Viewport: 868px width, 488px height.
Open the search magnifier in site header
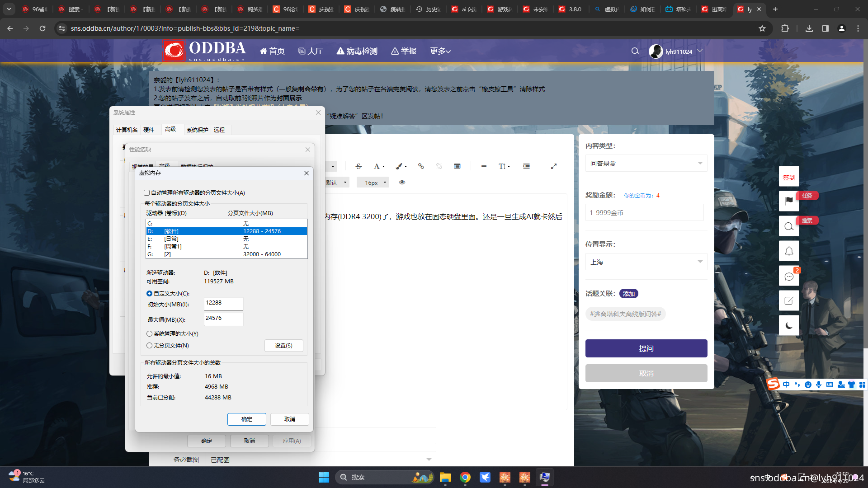635,51
